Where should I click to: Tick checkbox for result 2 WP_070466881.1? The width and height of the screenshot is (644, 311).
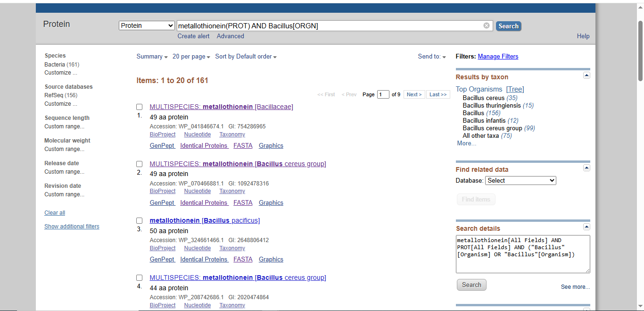[x=140, y=164]
